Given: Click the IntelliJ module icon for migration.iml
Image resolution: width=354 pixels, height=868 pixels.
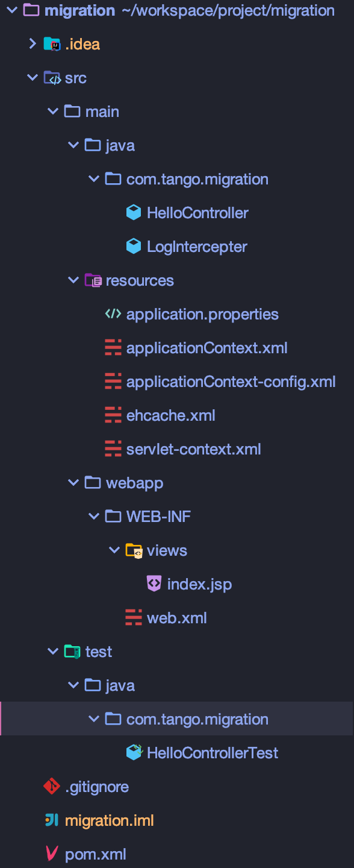Looking at the screenshot, I should pyautogui.click(x=53, y=820).
